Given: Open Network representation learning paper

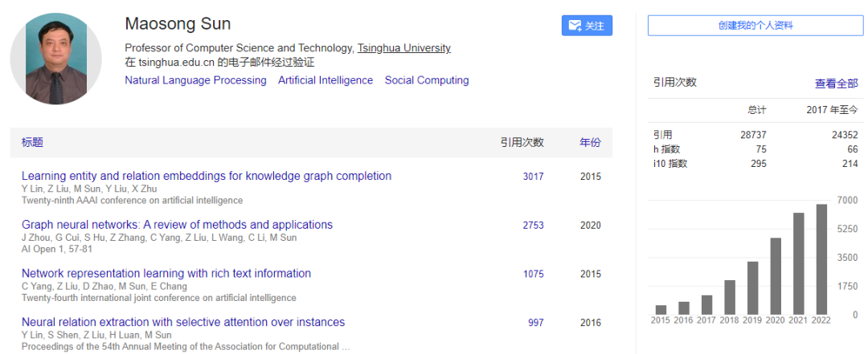Looking at the screenshot, I should point(166,274).
